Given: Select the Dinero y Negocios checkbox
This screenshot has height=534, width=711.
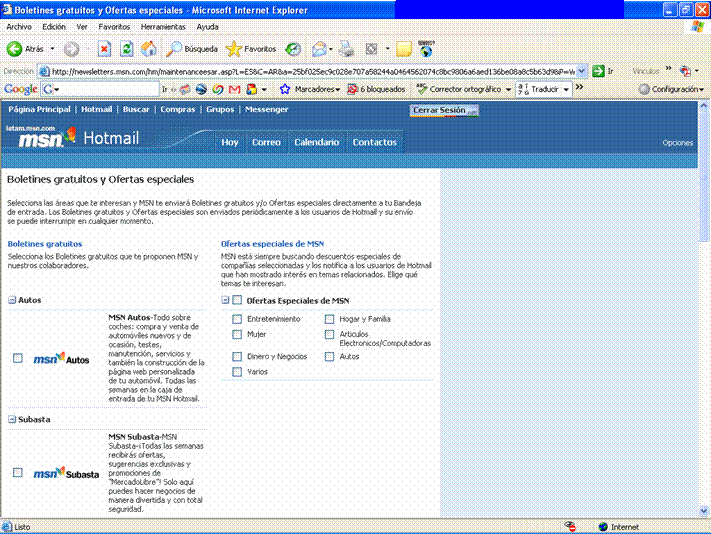Looking at the screenshot, I should (x=237, y=356).
